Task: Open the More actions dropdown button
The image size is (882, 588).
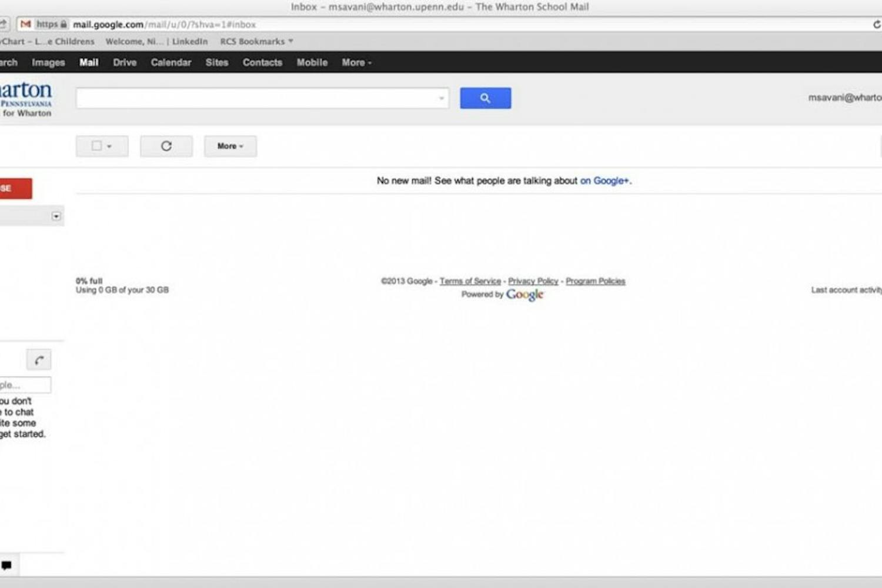Action: click(x=230, y=146)
